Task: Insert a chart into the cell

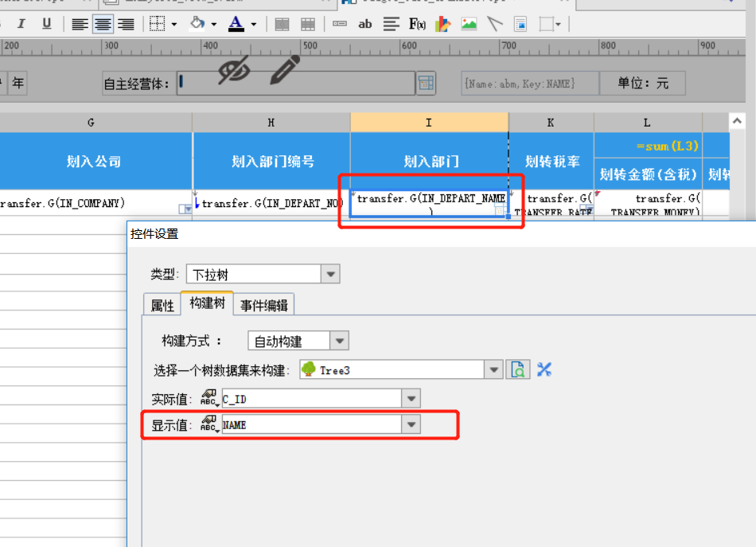Action: pyautogui.click(x=442, y=24)
